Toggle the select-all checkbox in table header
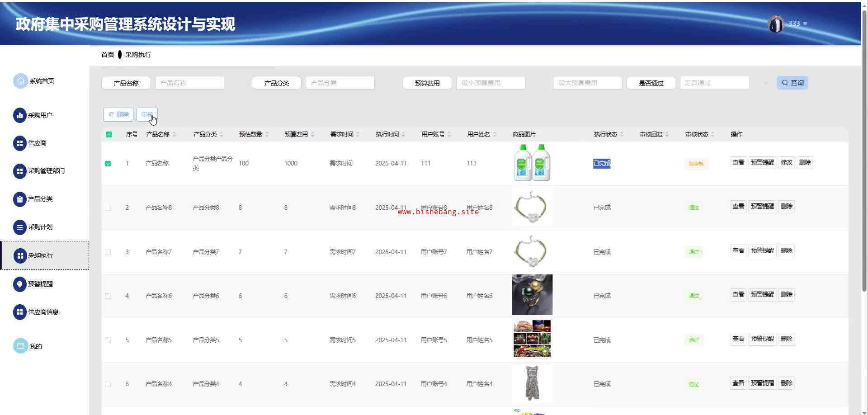This screenshot has width=868, height=415. [108, 134]
